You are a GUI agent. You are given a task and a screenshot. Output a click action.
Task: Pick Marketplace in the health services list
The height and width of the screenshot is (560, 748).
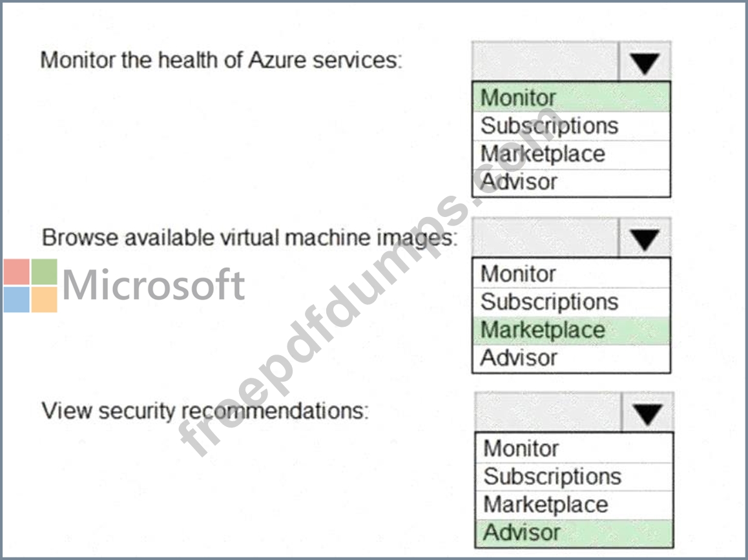(x=571, y=154)
